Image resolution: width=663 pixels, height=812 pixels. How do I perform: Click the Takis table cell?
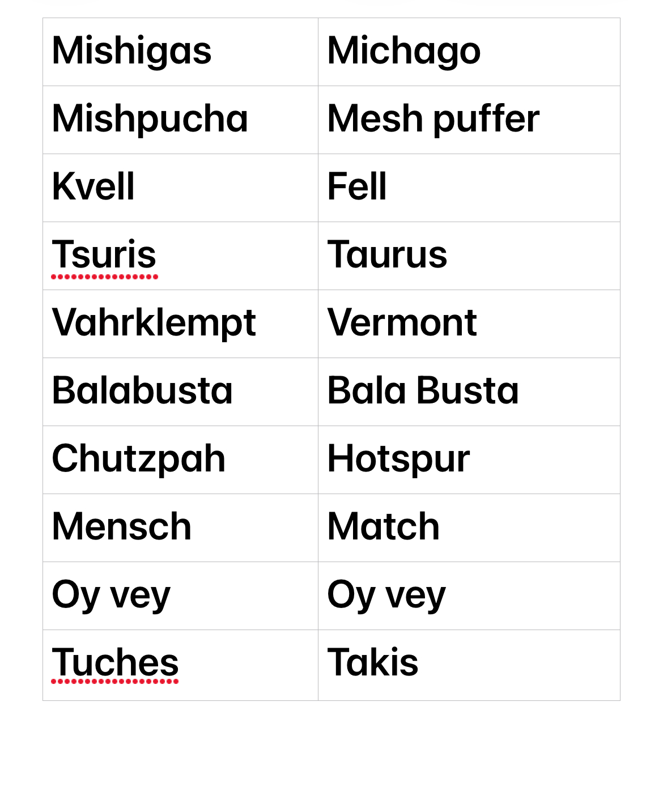point(373,663)
